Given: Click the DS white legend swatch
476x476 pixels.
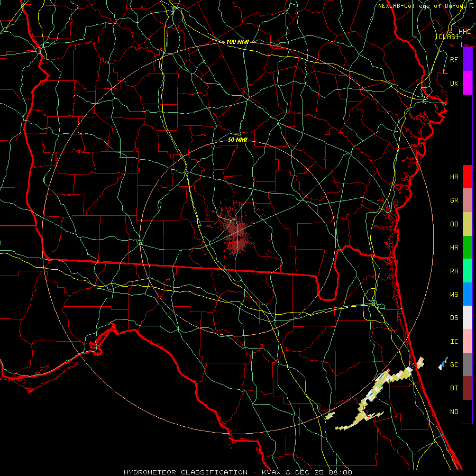Looking at the screenshot, I should 467,317.
